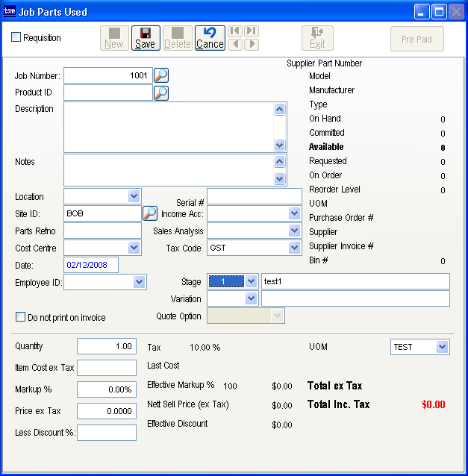Expand the Location dropdown
468x476 pixels.
(x=134, y=196)
